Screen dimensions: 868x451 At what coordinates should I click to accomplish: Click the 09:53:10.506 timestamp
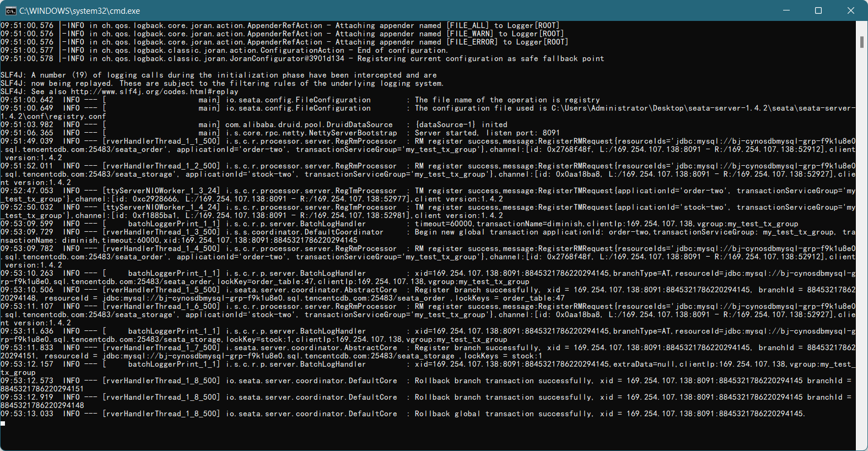click(x=26, y=290)
